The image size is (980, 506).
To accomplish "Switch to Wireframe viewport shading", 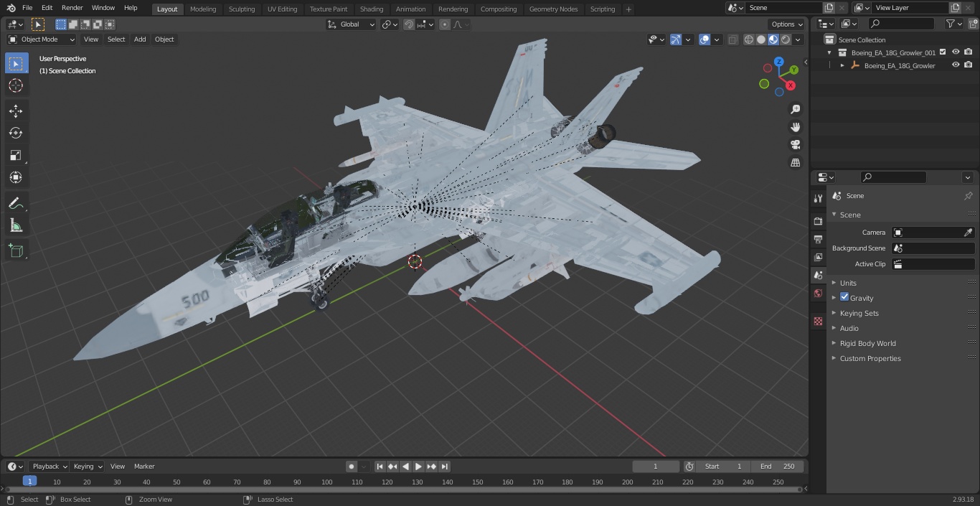I will [x=749, y=39].
